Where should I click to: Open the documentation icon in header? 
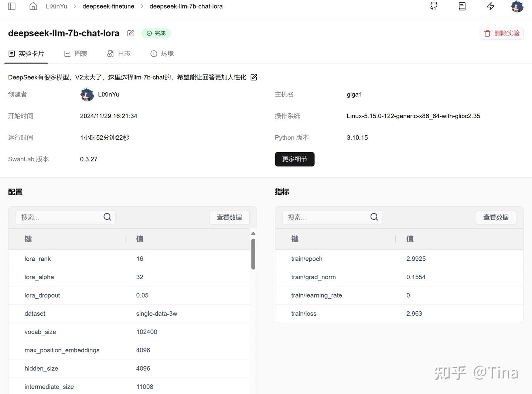[462, 6]
